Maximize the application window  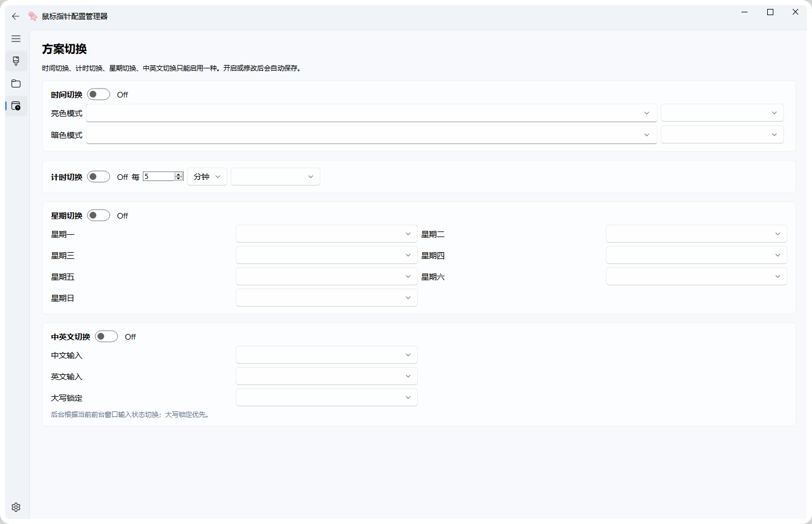point(770,12)
